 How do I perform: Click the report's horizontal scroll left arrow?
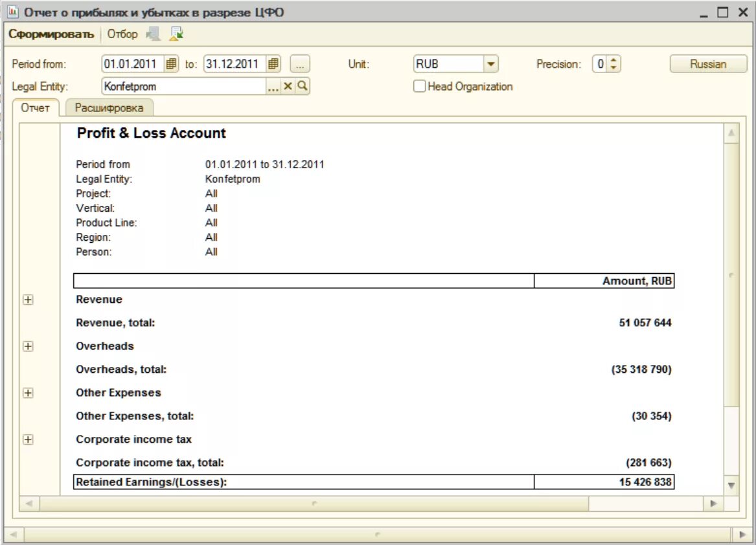click(29, 504)
